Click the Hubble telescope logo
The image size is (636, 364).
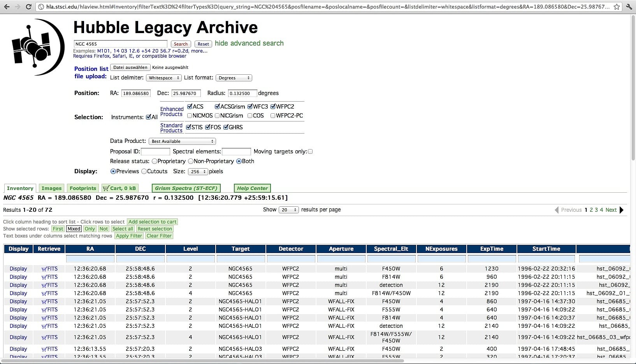pyautogui.click(x=38, y=47)
